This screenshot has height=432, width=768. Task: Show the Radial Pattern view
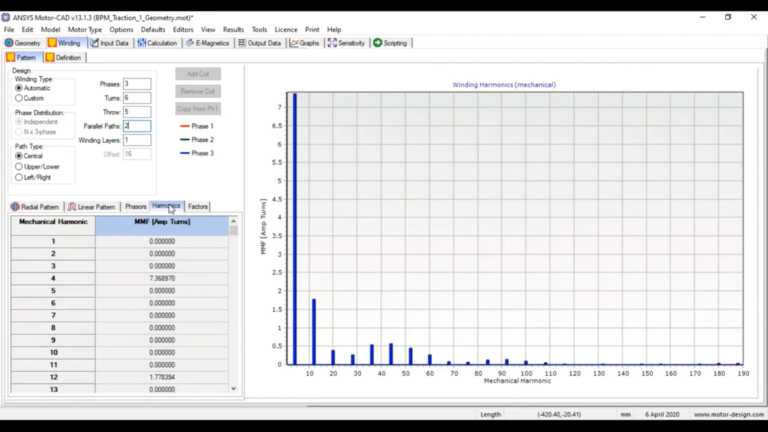[35, 207]
